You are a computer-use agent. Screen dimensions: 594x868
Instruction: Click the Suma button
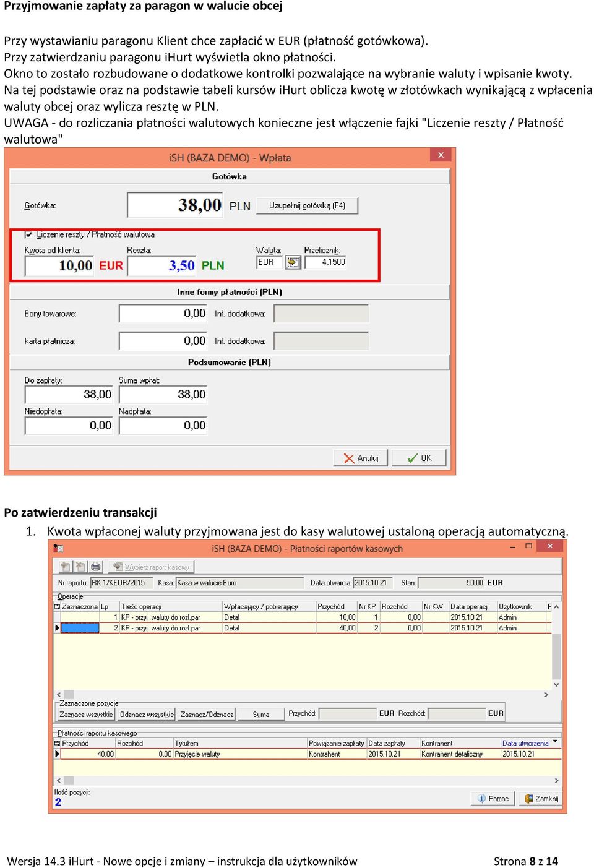pyautogui.click(x=261, y=714)
